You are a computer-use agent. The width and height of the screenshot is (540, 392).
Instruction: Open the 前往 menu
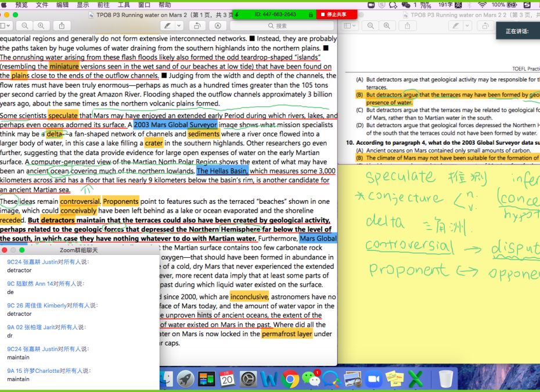(x=103, y=5)
